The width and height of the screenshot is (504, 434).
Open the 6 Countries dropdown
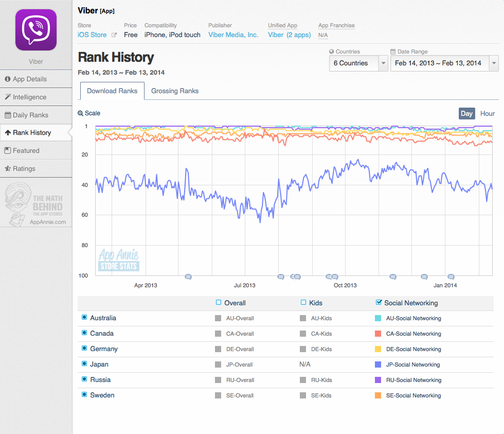coord(358,63)
